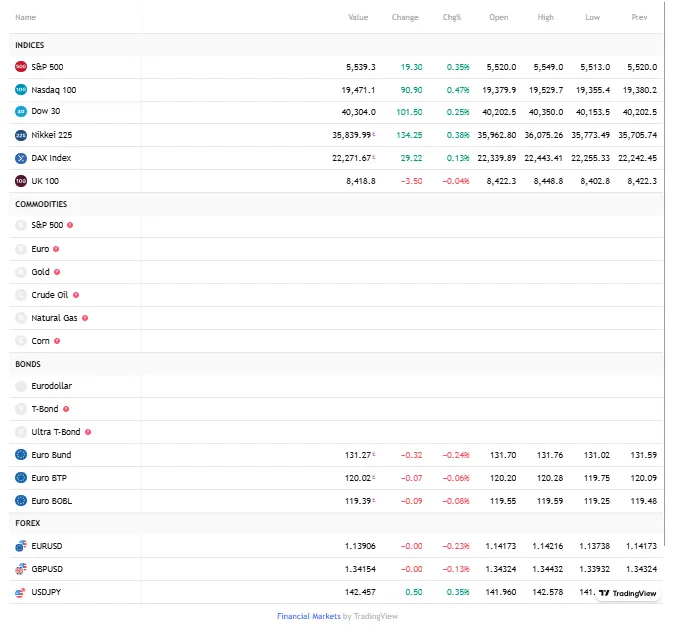
Task: Open the Financial Markets link
Action: pyautogui.click(x=308, y=616)
